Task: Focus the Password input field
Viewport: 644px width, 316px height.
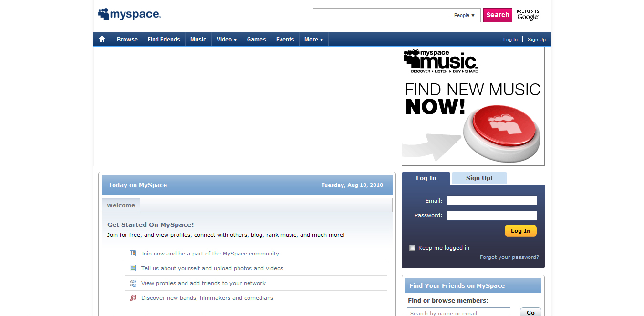Action: coord(492,215)
